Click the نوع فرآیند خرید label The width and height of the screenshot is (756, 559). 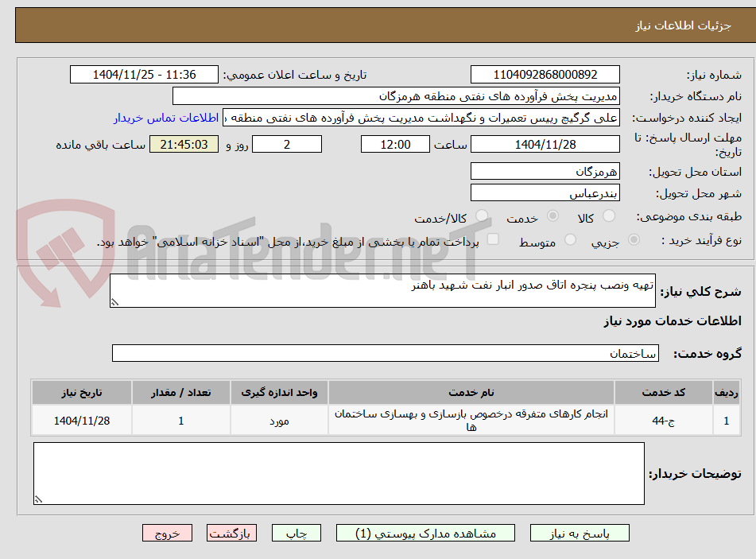coord(701,240)
